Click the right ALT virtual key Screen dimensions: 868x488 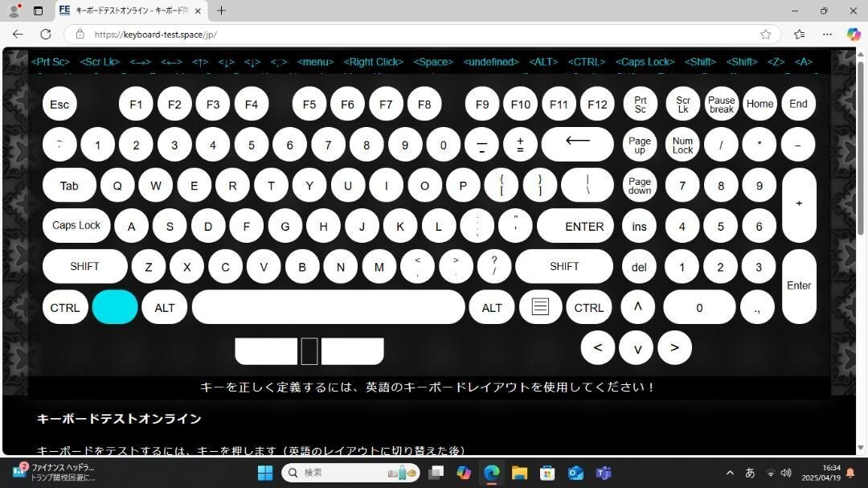492,307
